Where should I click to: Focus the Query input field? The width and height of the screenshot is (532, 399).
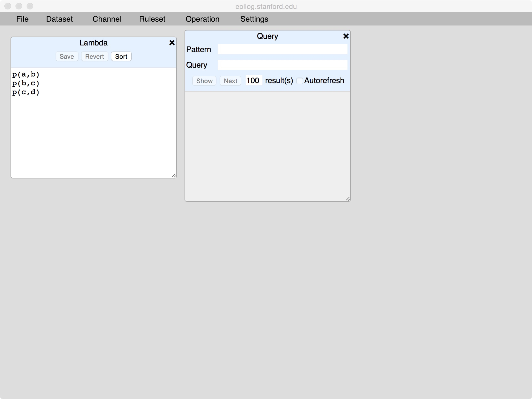pyautogui.click(x=282, y=65)
